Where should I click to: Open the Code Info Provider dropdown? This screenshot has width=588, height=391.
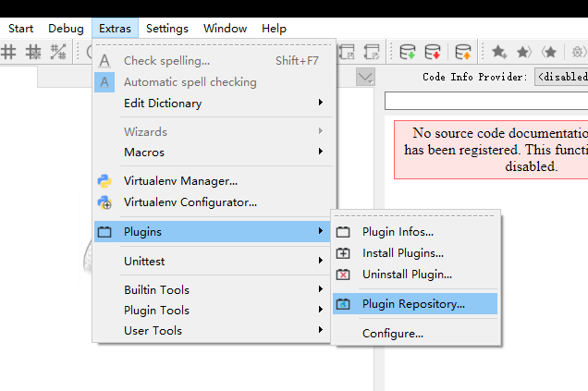click(x=561, y=77)
